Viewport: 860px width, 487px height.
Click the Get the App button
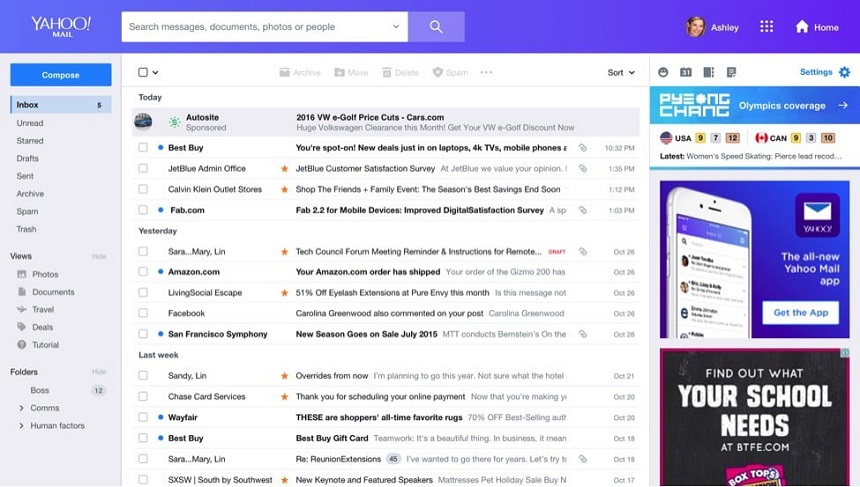tap(801, 313)
